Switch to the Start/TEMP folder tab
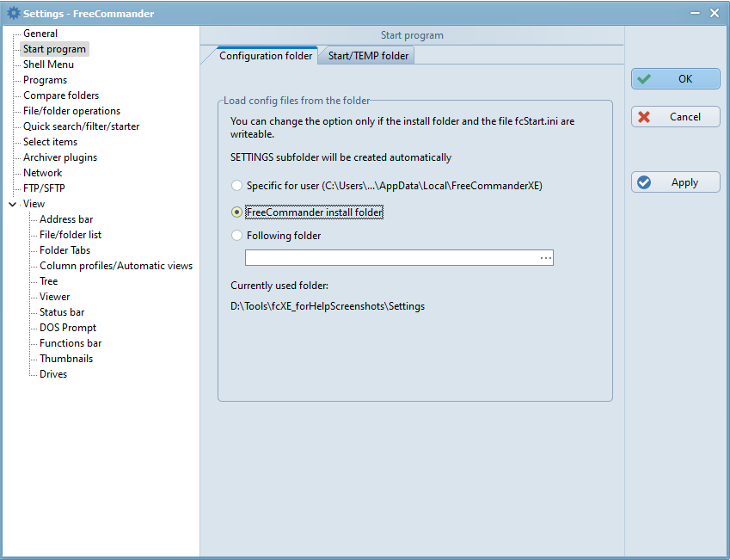This screenshot has width=730, height=560. (x=368, y=56)
